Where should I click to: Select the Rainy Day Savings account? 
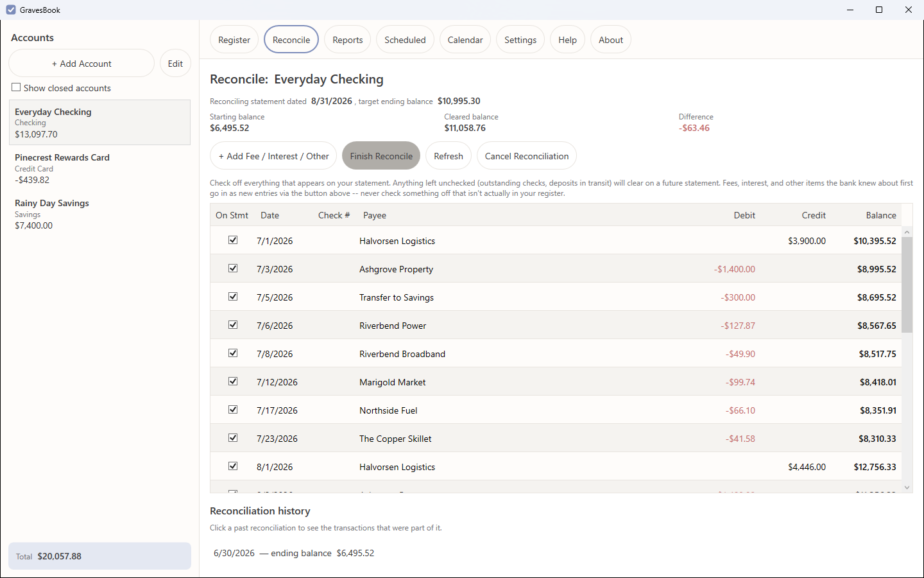point(99,214)
